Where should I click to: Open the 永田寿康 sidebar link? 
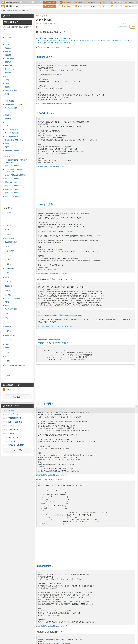point(8,73)
